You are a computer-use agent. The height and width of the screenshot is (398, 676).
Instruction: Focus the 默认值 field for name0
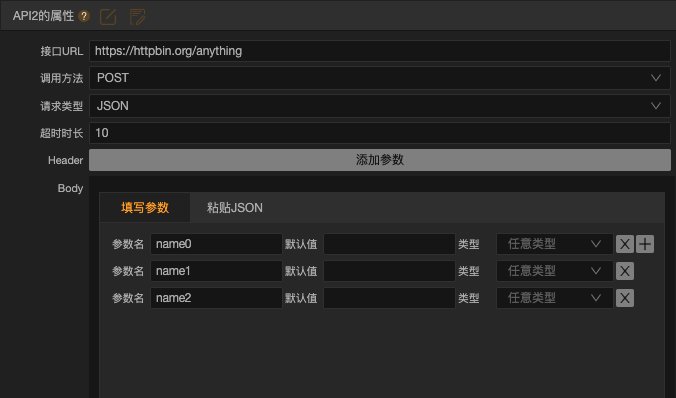[x=389, y=244]
